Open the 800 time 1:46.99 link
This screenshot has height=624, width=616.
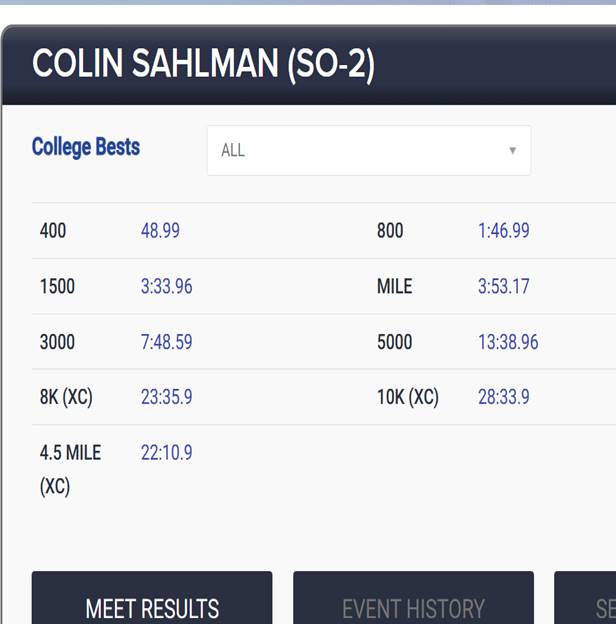click(x=503, y=231)
